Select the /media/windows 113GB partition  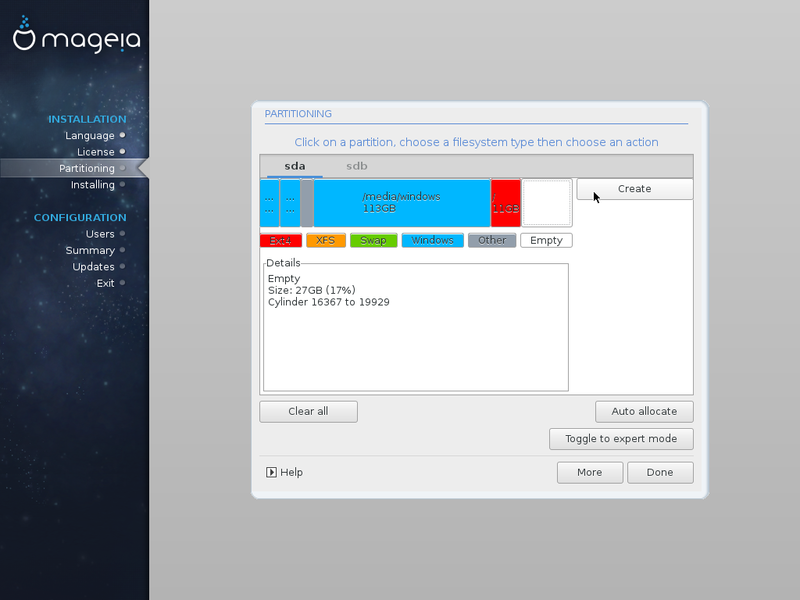[x=402, y=203]
